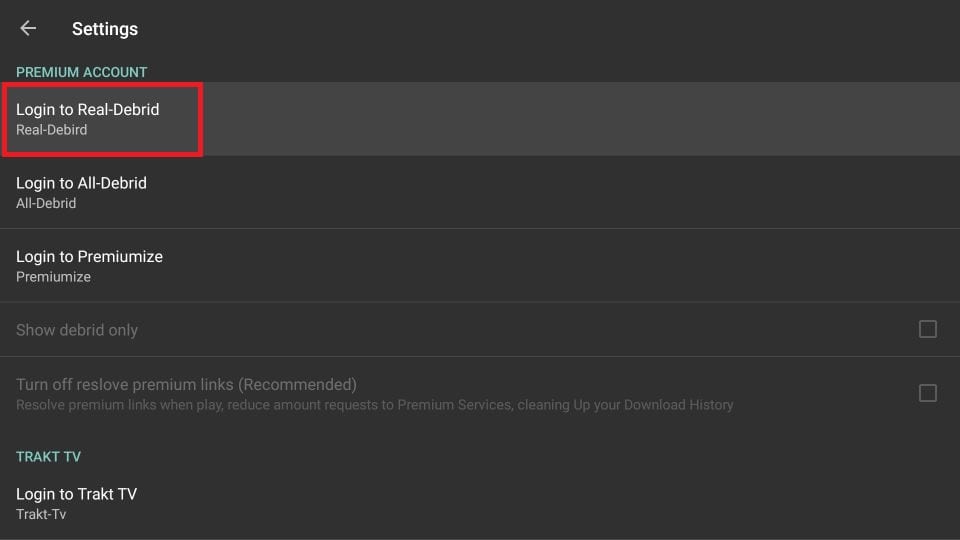
Task: Select Login to Trakt TV entry
Action: coord(480,503)
